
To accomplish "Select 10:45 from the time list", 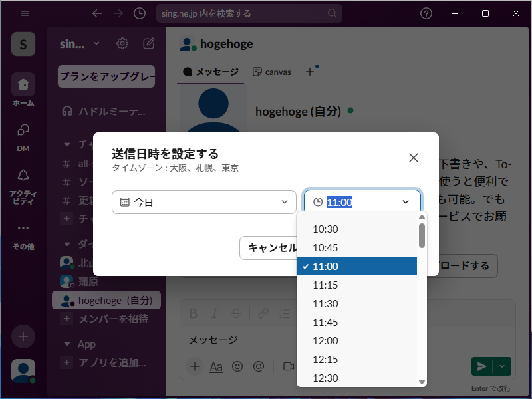I will [x=356, y=247].
